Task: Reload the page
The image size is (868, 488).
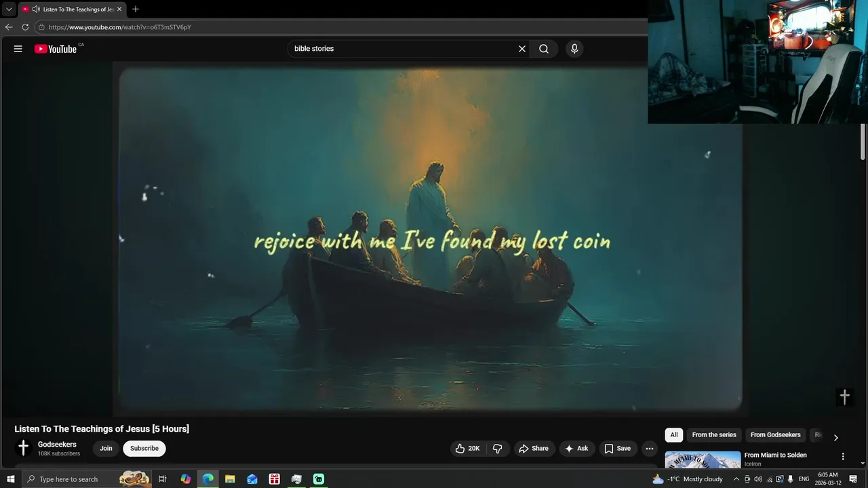Action: coord(25,27)
